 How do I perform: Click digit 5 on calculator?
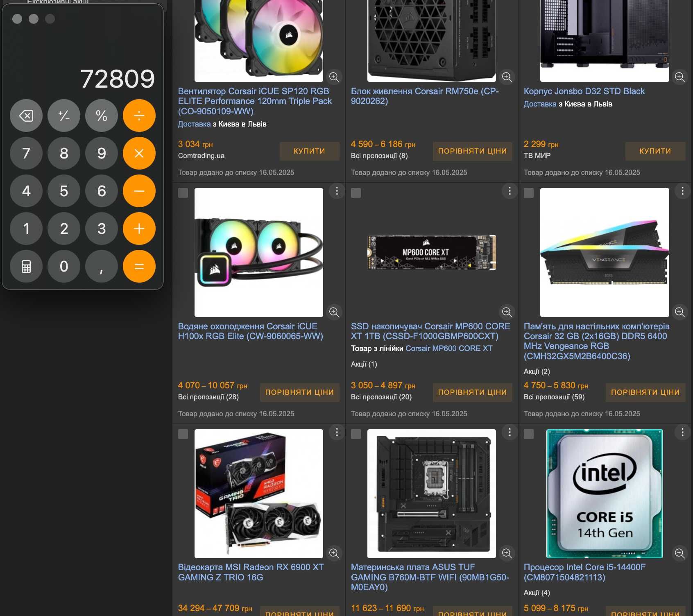(64, 191)
